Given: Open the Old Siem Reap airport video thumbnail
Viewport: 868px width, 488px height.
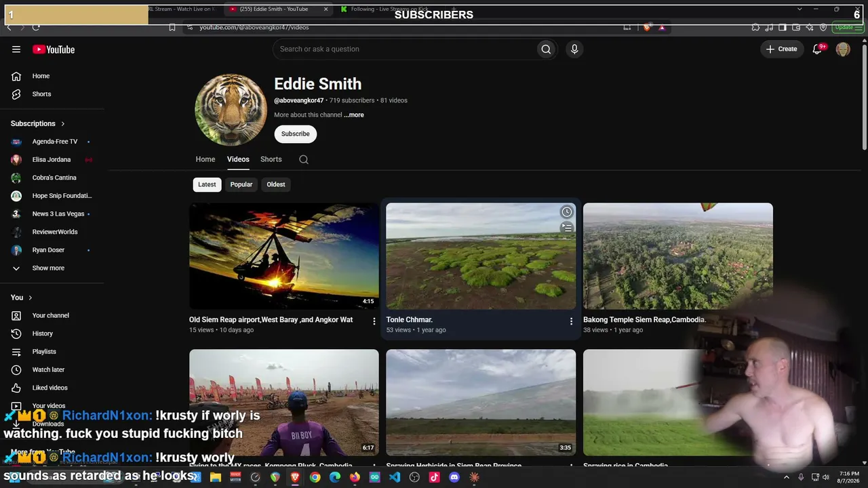Looking at the screenshot, I should tap(284, 256).
